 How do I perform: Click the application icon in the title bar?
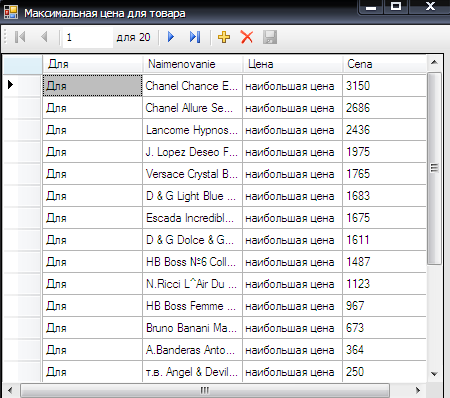pos(11,13)
